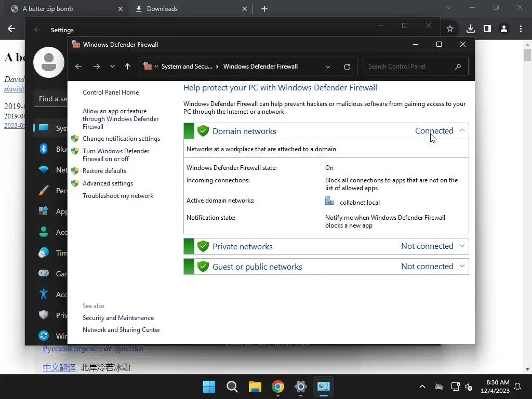Click the Find a setting search box
Viewport: 532px width, 399px height.
coord(51,99)
